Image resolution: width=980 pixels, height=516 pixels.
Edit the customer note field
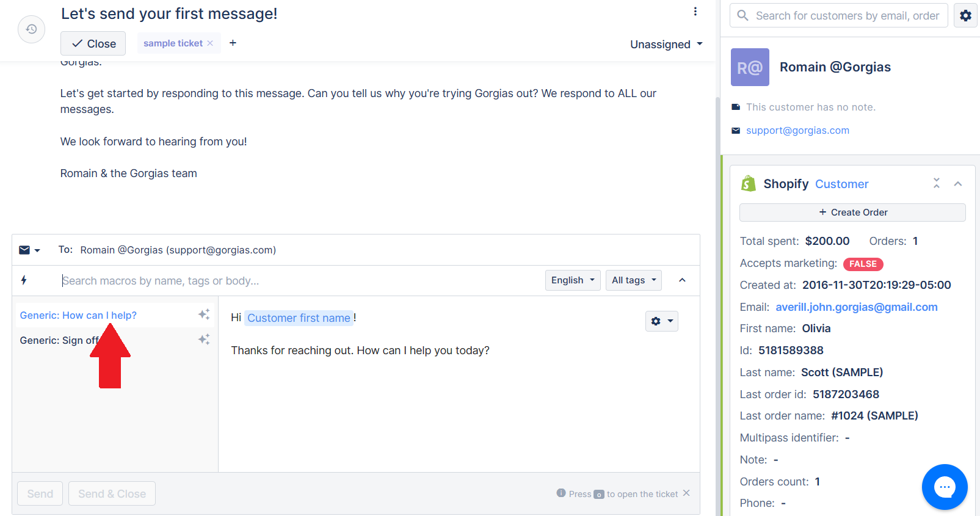point(811,107)
